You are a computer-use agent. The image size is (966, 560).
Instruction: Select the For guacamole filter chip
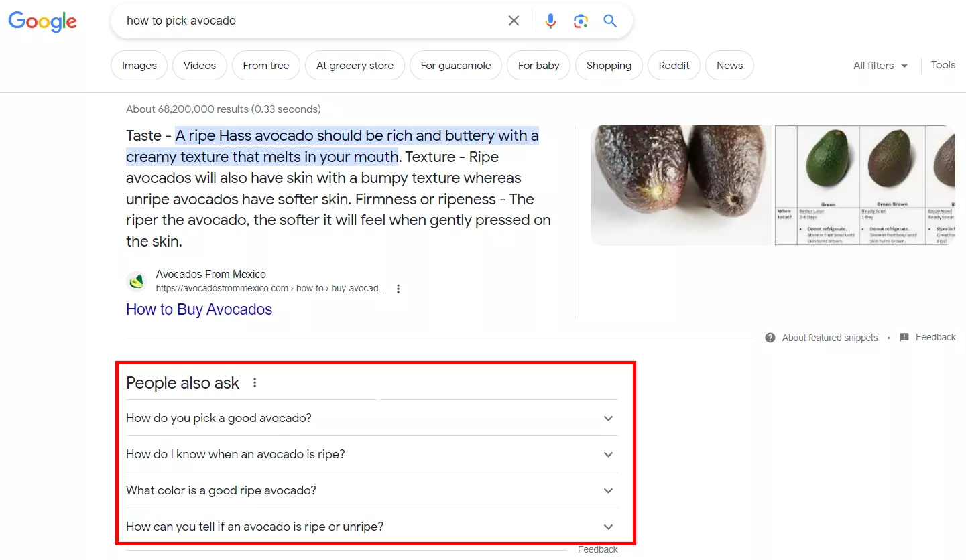[x=456, y=66]
